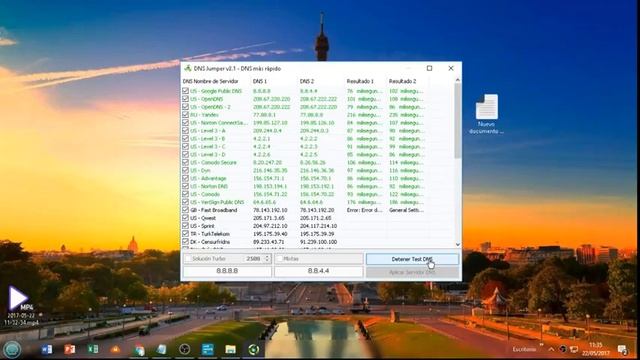Select the US - Level 3 - C row name
This screenshot has height=360, width=640.
[207, 147]
